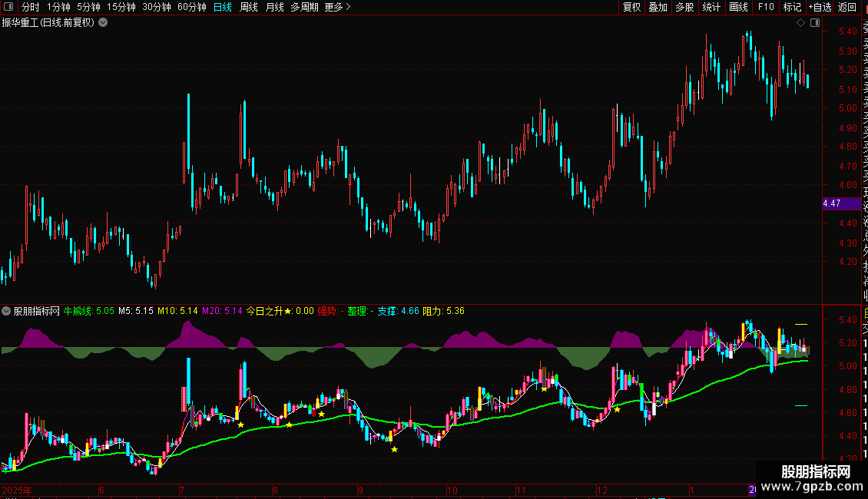
Task: Select the 周线 weekly chart tab
Action: pyautogui.click(x=249, y=7)
